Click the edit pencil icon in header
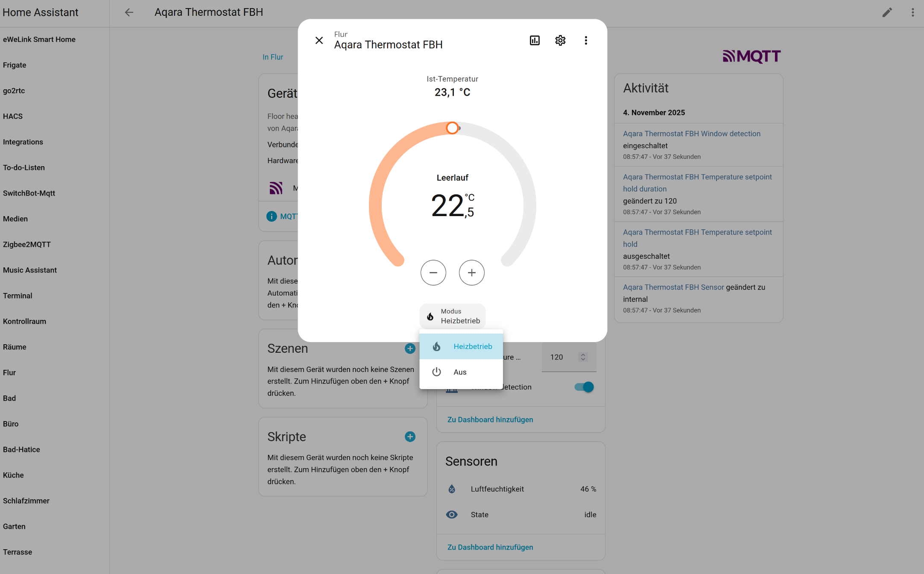The width and height of the screenshot is (924, 574). point(887,12)
